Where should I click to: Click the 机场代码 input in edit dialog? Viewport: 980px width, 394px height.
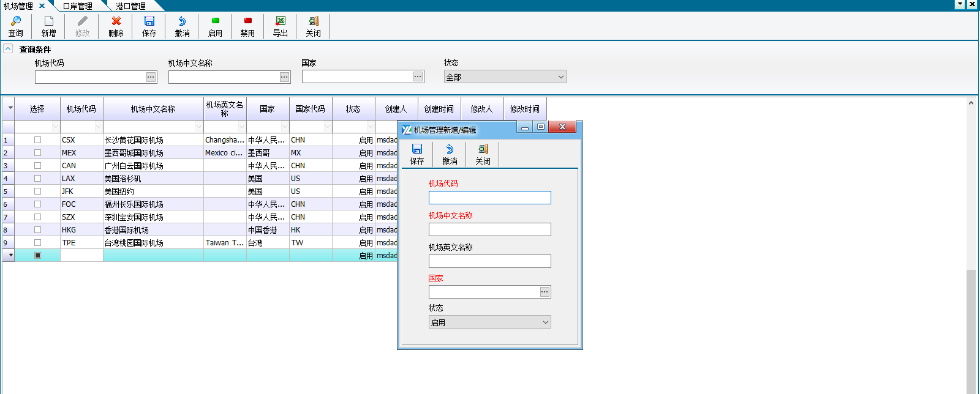point(490,198)
